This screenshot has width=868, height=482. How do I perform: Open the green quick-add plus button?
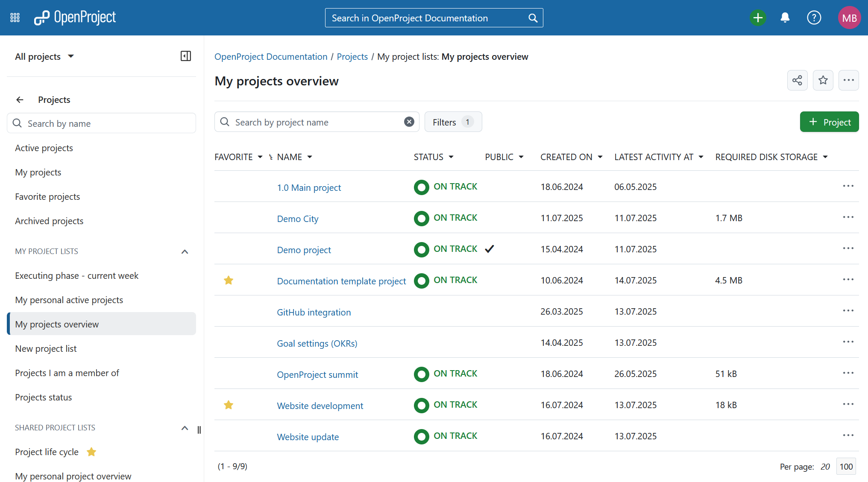click(758, 18)
